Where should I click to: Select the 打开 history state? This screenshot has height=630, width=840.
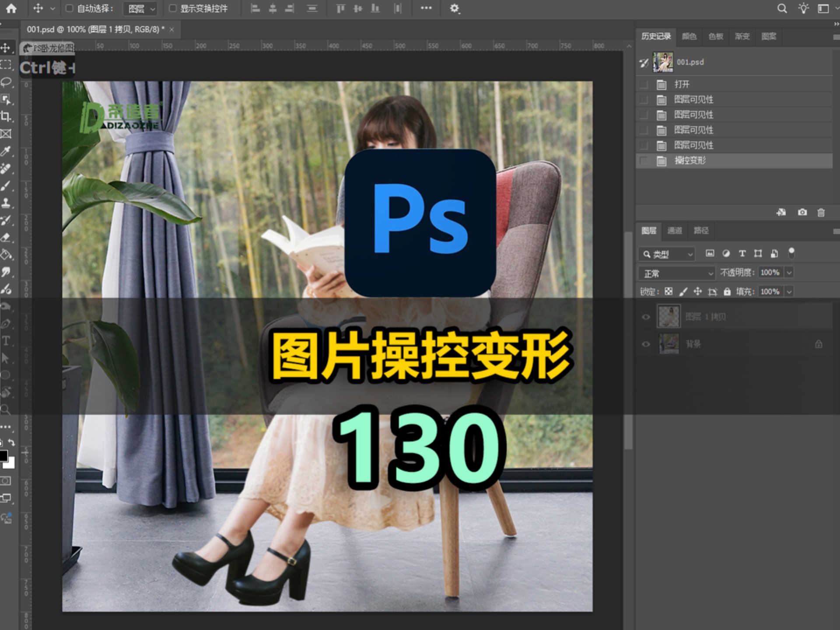pos(734,84)
